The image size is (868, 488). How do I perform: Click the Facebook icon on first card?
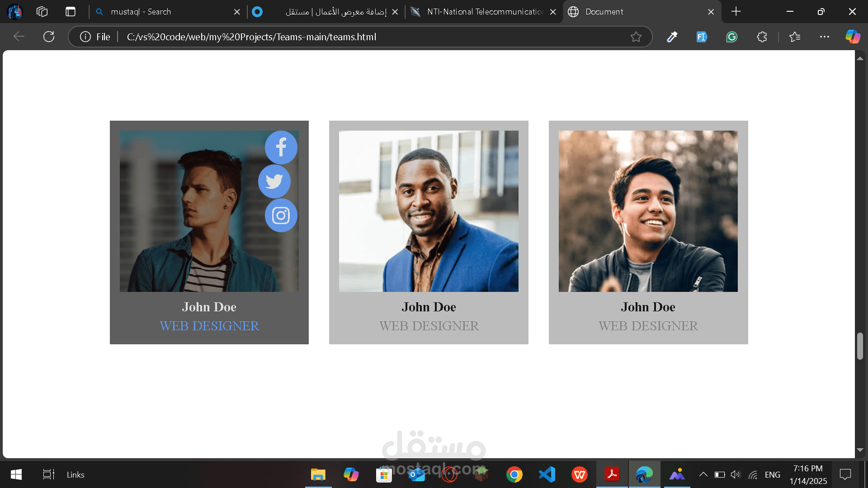281,147
